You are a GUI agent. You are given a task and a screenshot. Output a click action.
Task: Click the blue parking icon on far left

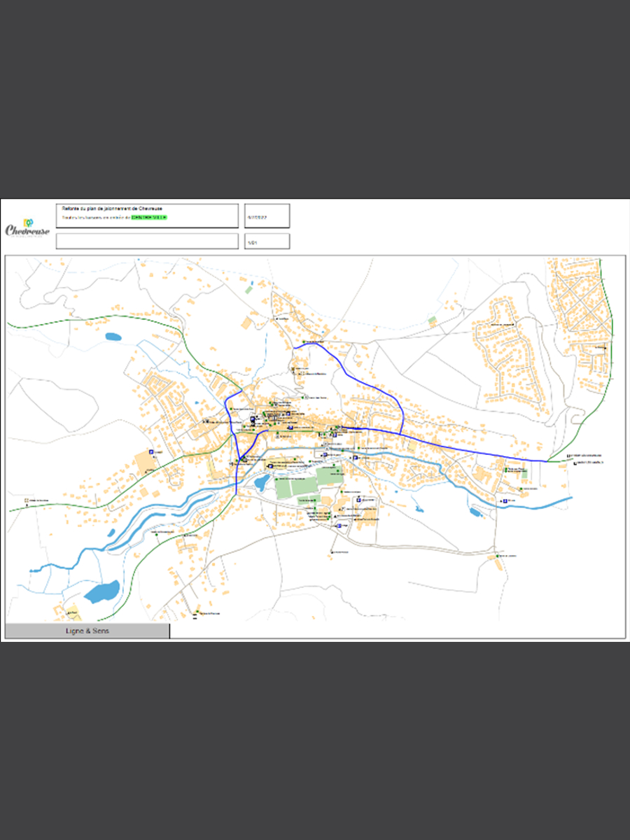[x=151, y=453]
